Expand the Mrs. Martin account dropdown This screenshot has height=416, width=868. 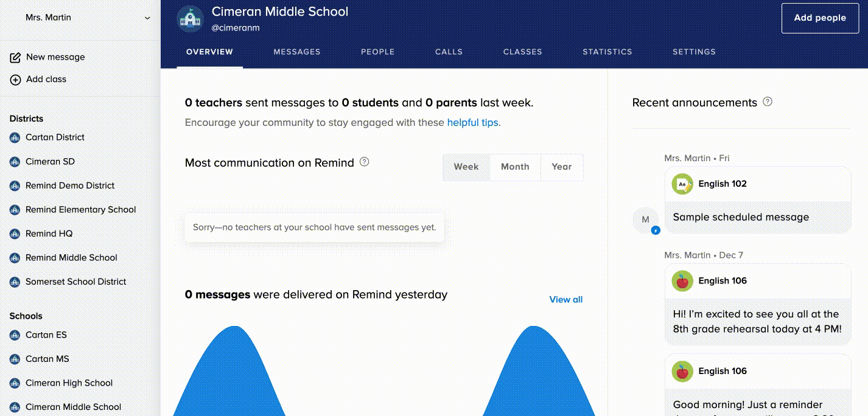pos(147,18)
